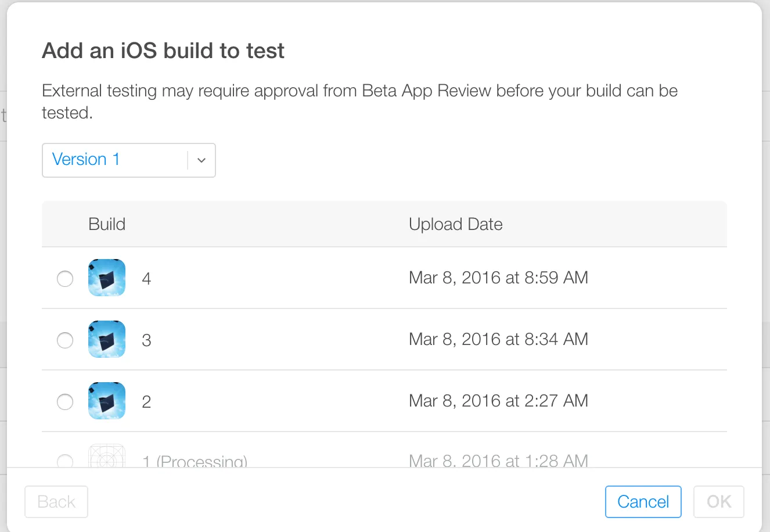Click placeholder icon of processing build 1

click(107, 458)
